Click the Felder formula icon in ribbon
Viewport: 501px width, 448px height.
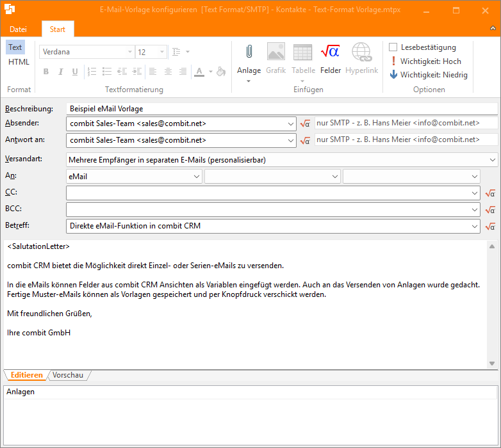330,52
